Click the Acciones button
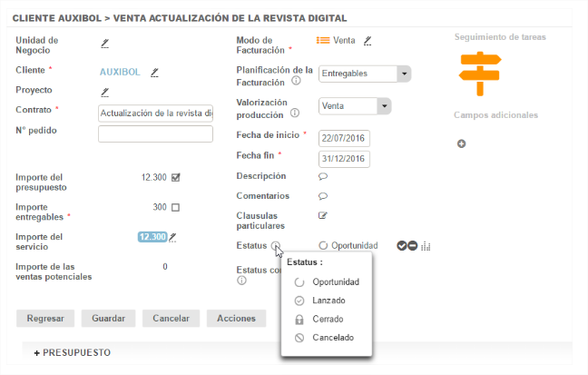 (236, 319)
